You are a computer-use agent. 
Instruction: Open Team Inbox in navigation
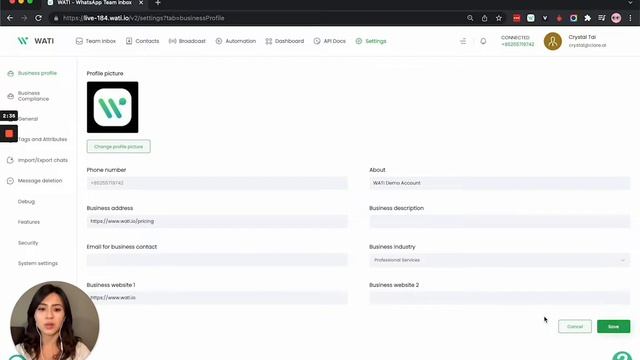coord(96,41)
